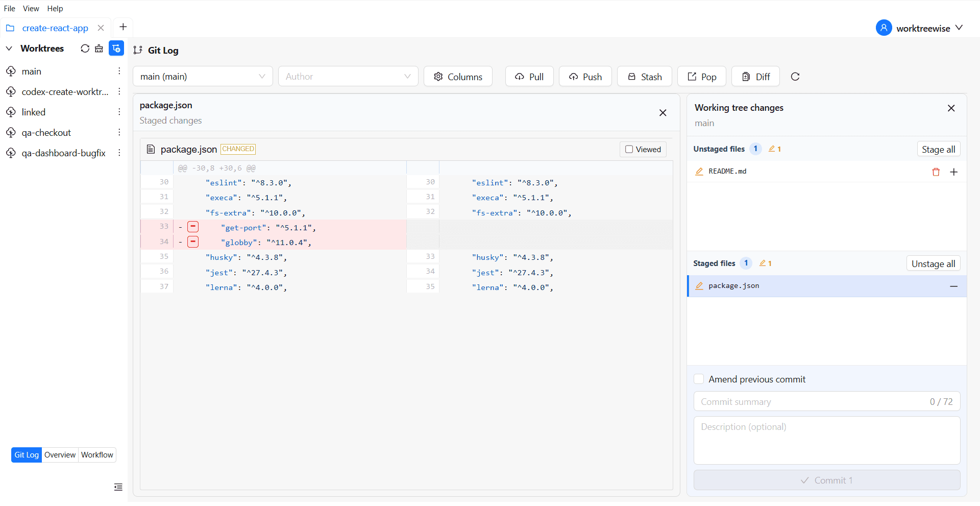This screenshot has height=506, width=980.
Task: Click the Push button
Action: coord(585,77)
